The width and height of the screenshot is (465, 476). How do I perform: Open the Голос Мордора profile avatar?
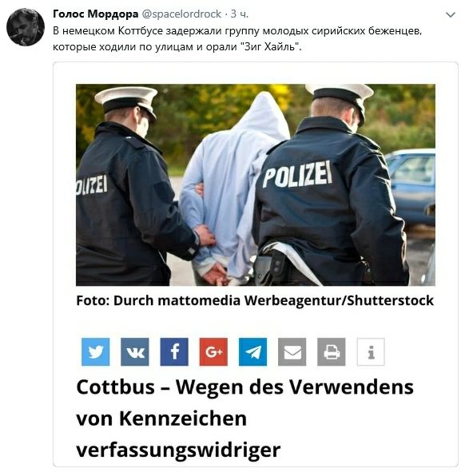(x=26, y=27)
